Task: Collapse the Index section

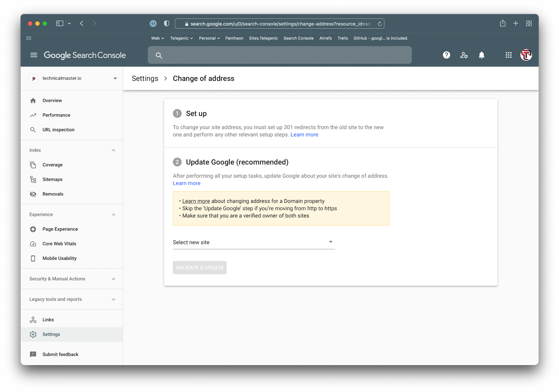Action: [113, 150]
